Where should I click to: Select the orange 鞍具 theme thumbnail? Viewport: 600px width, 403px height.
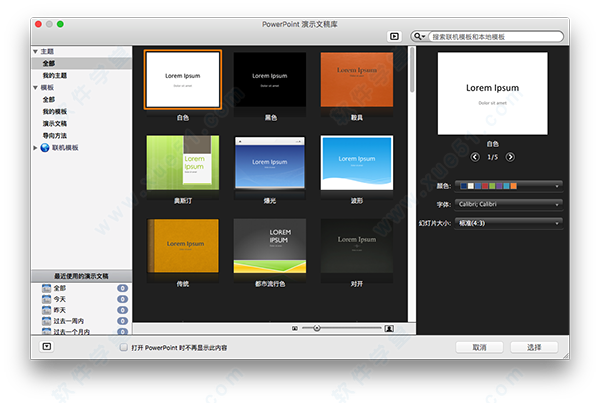point(357,80)
